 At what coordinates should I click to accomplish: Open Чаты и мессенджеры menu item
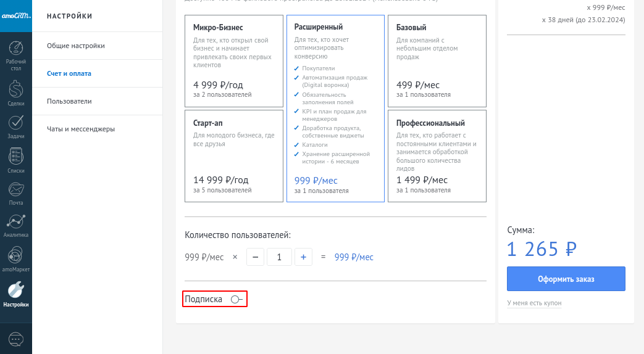(81, 129)
